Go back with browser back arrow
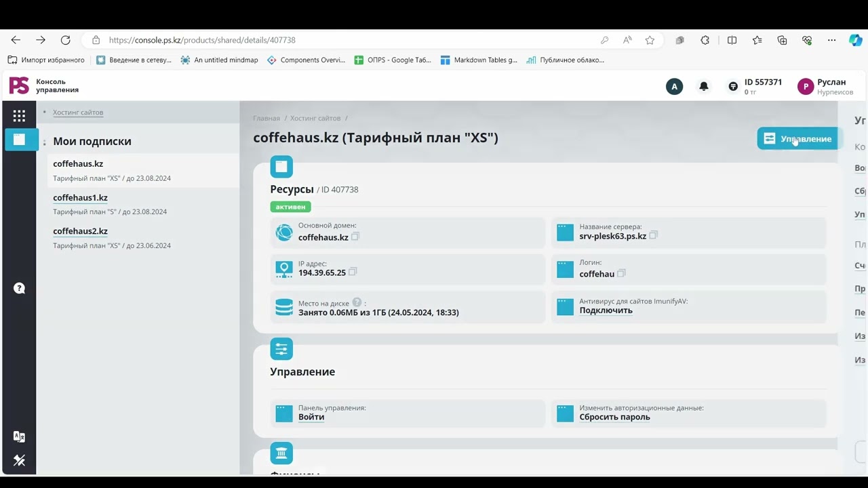Screen dimensions: 868x488 click(x=16, y=40)
